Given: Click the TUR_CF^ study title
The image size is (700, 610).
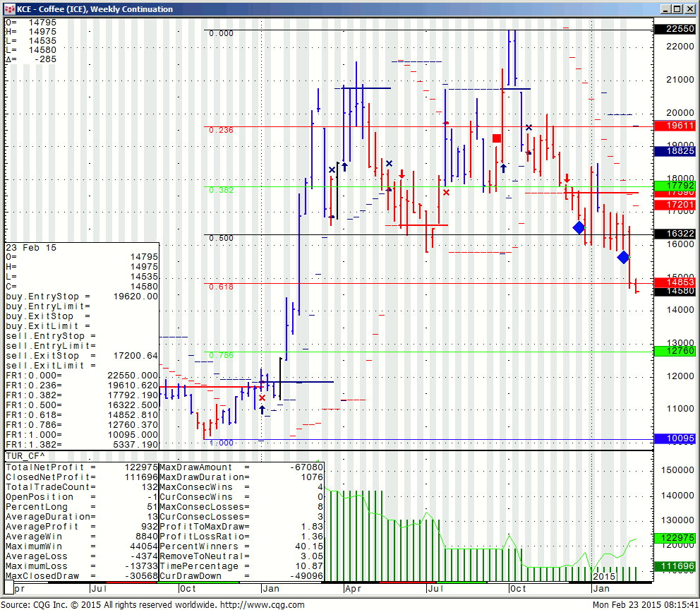Looking at the screenshot, I should 24,457.
